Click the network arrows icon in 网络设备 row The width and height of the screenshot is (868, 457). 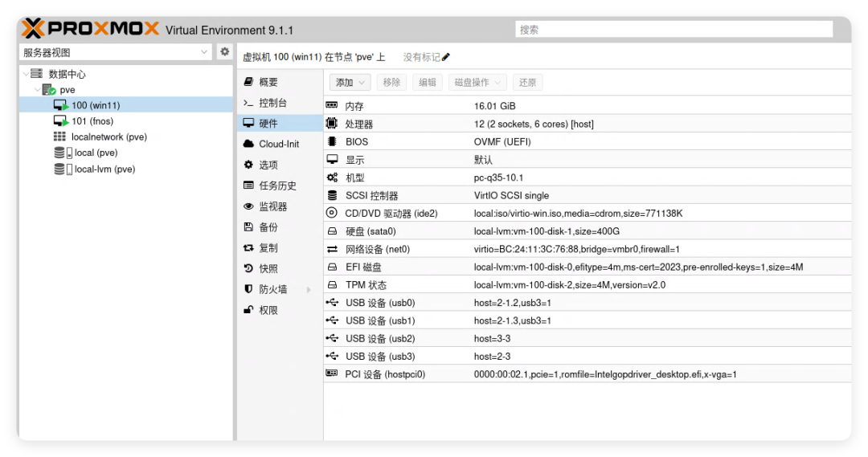coord(332,249)
